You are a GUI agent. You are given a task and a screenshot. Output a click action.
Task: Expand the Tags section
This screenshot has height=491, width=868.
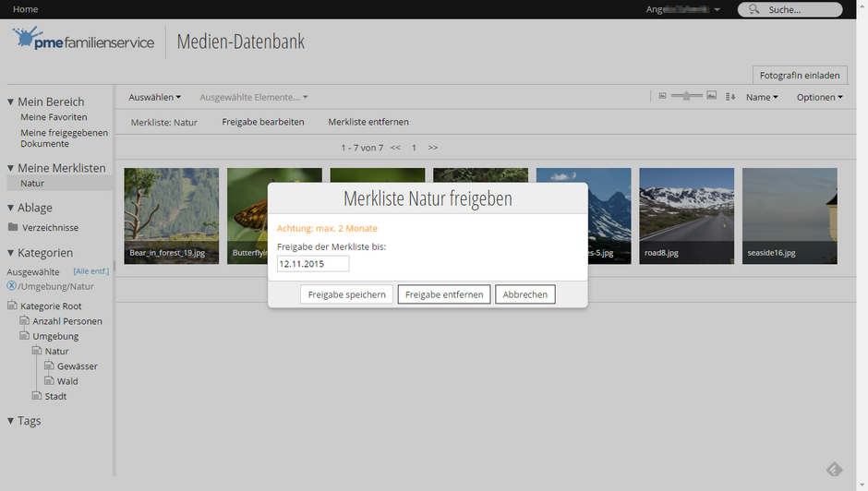click(x=10, y=421)
